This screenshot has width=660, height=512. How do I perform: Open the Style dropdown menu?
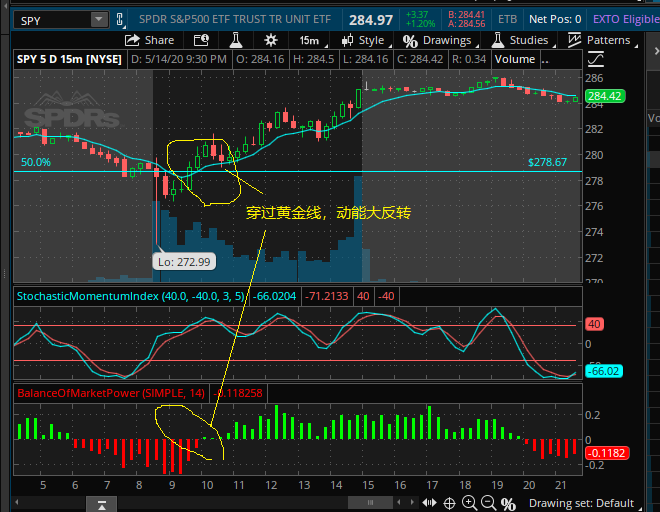coord(366,40)
